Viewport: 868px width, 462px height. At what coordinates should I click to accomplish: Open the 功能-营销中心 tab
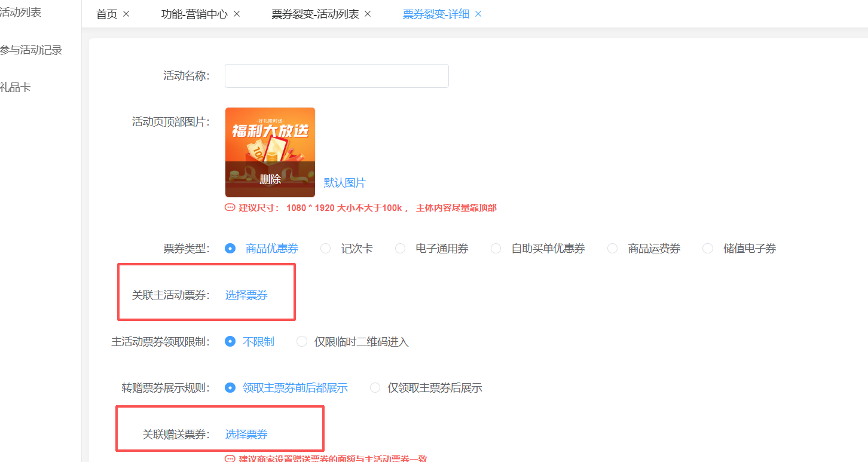click(194, 14)
